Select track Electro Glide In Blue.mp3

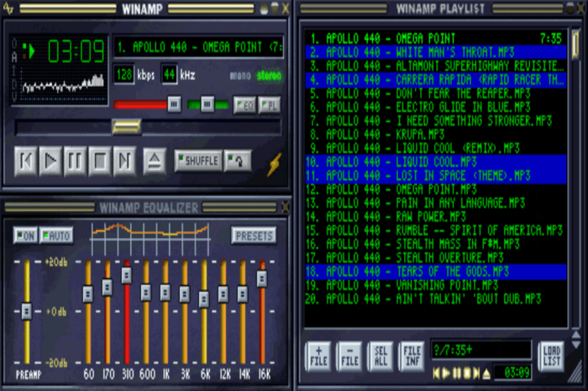435,108
